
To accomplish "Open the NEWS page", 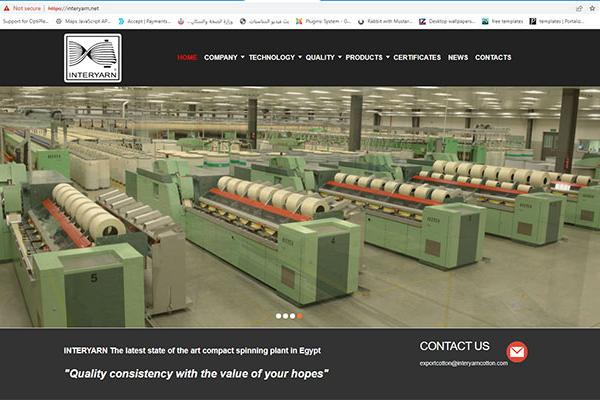I will (x=458, y=57).
